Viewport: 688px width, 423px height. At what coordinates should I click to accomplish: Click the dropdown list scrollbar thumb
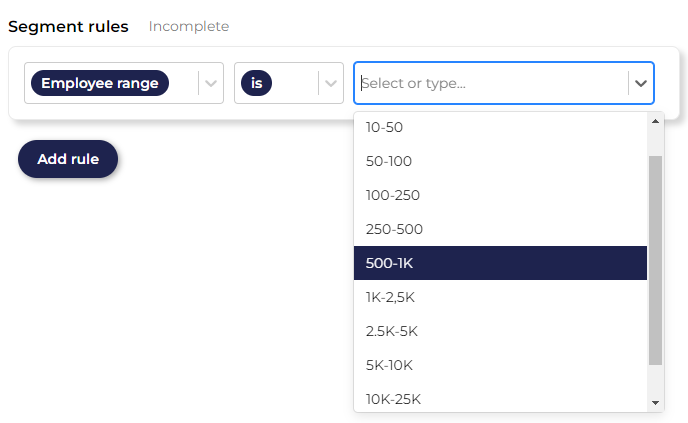click(656, 260)
